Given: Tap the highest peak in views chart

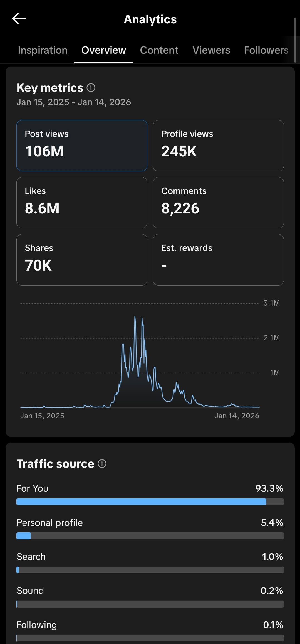Looking at the screenshot, I should (135, 317).
